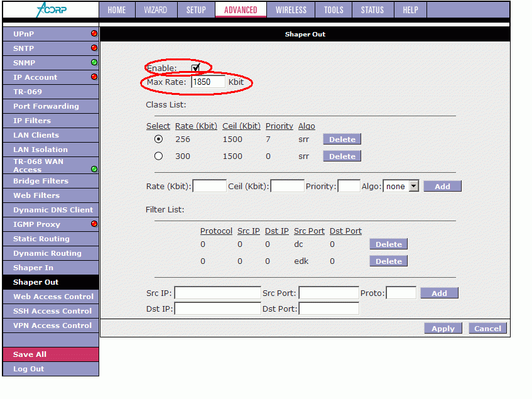The image size is (532, 399).
Task: Open Static Routing page
Action: pos(50,239)
